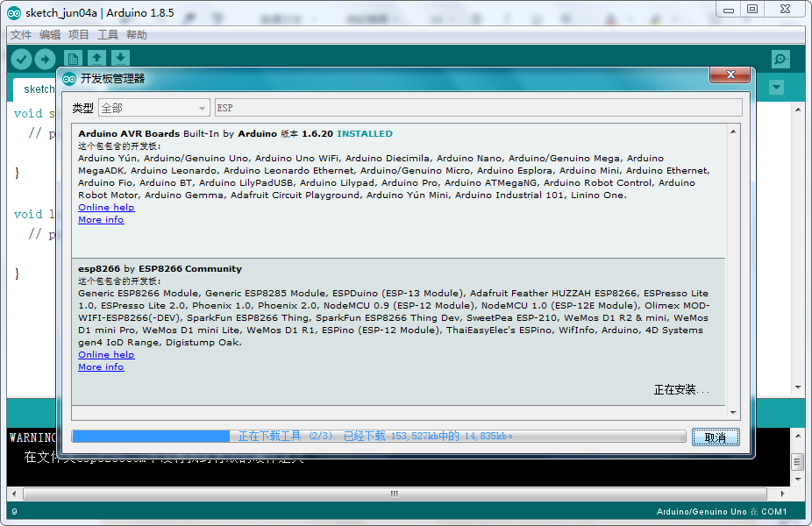Click the download progress bar
The height and width of the screenshot is (526, 812).
coord(379,436)
